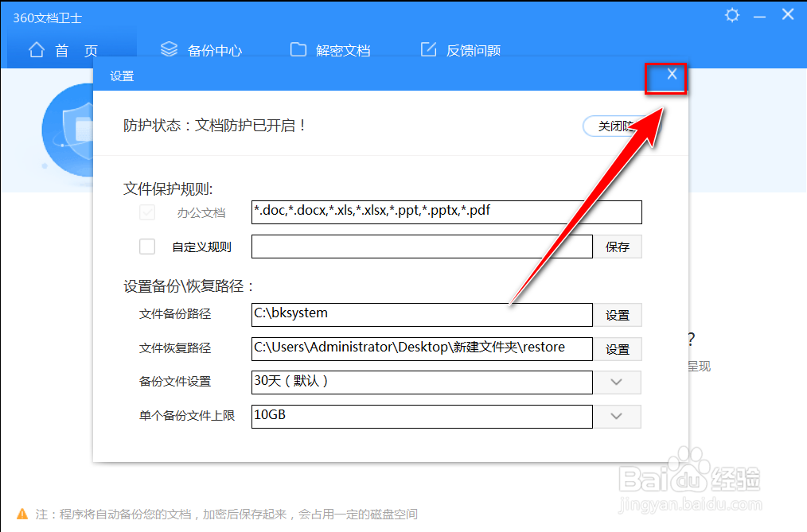807x532 pixels.
Task: Click the bottom disk space note text
Action: point(227,514)
